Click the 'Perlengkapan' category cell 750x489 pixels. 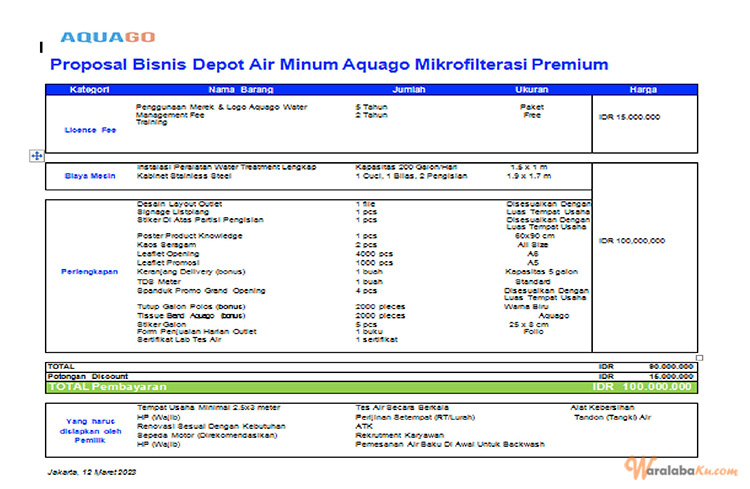89,272
